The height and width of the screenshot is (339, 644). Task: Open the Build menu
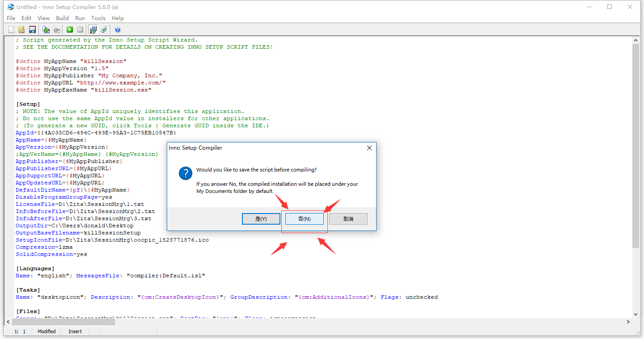(x=62, y=18)
